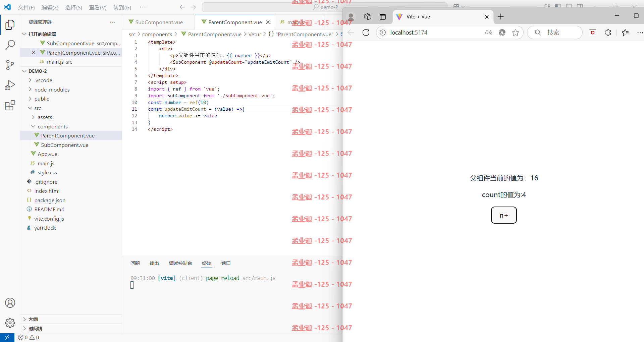The height and width of the screenshot is (342, 644).
Task: Toggle browser vertical tabs icon
Action: coord(383,16)
